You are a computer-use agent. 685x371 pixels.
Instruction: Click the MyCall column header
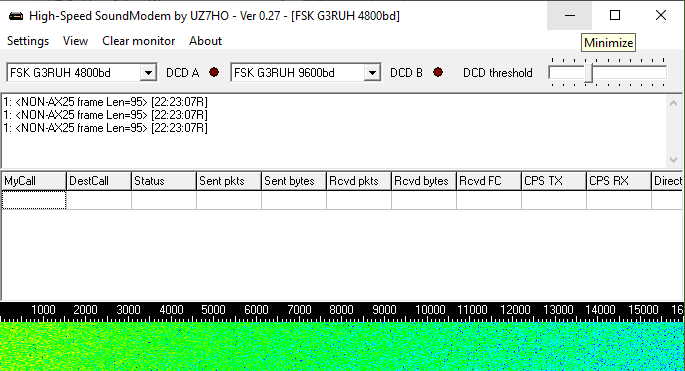[34, 181]
